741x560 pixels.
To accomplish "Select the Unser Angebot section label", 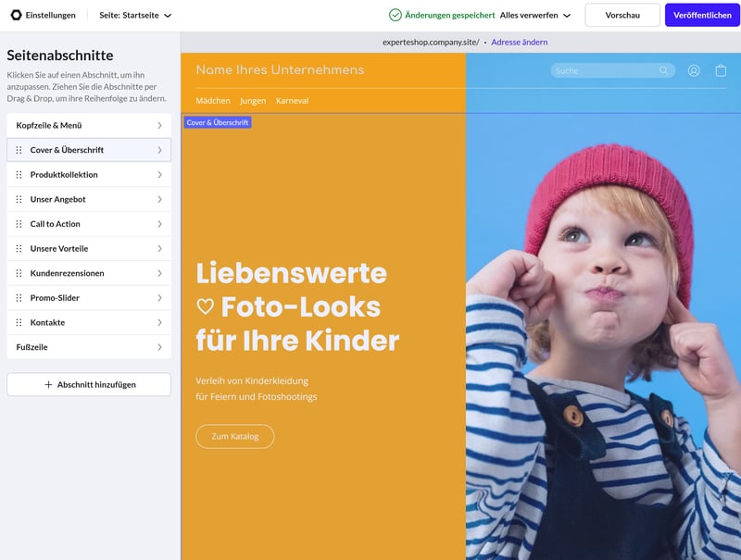I will click(x=57, y=199).
